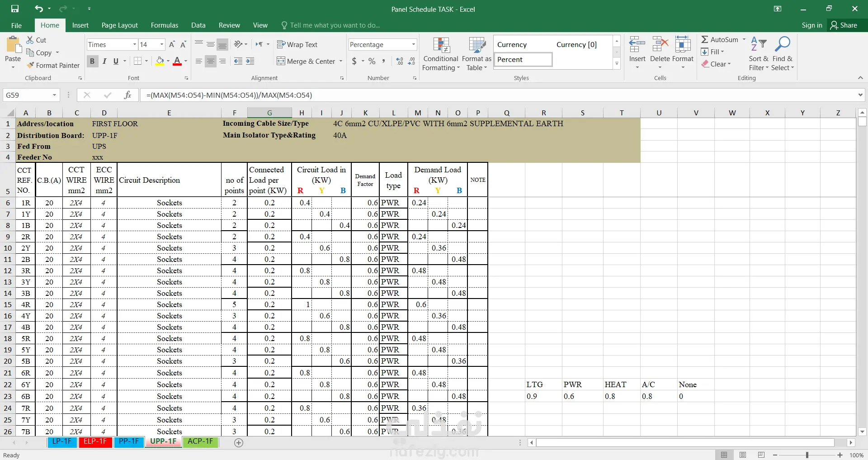Click the Insert Function fx icon
This screenshot has width=868, height=460.
pos(127,95)
